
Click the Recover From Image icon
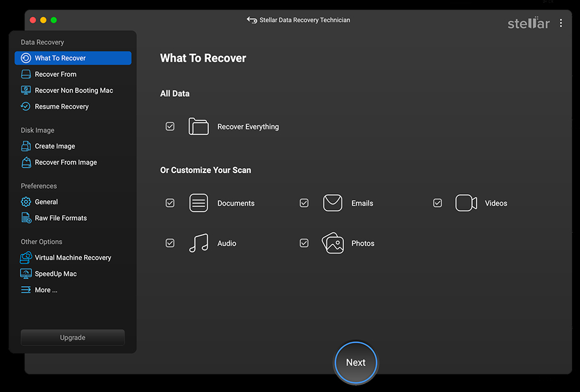tap(26, 162)
